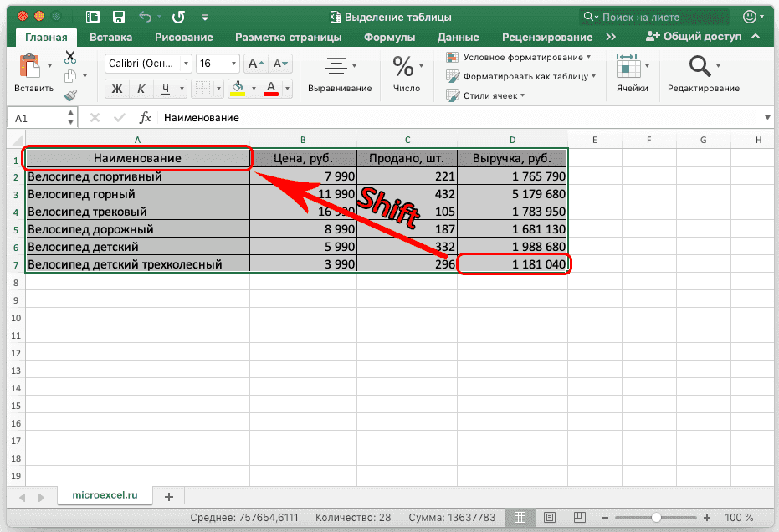Click the Redo arrow icon
The height and width of the screenshot is (532, 779).
point(178,17)
